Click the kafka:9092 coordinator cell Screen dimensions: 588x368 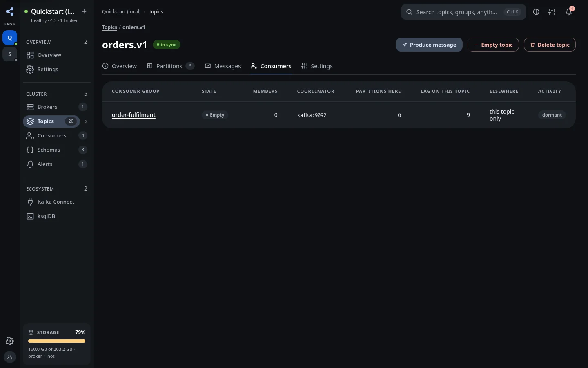312,115
